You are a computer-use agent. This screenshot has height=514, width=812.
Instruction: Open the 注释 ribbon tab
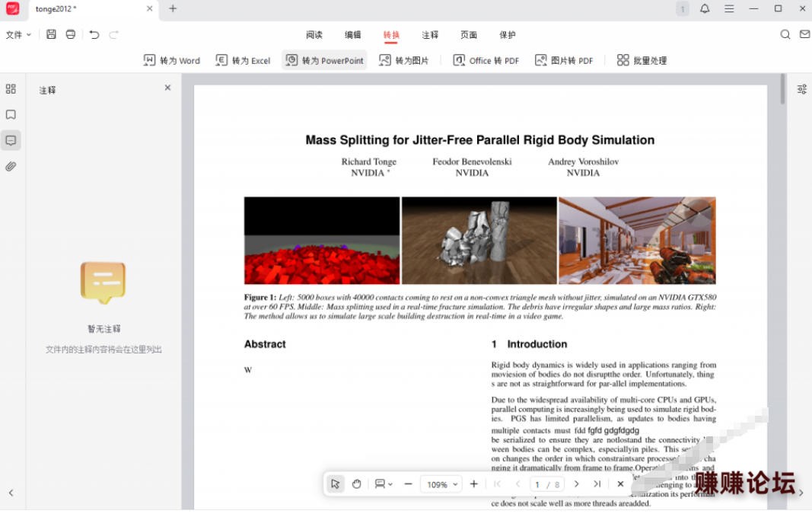pos(430,35)
